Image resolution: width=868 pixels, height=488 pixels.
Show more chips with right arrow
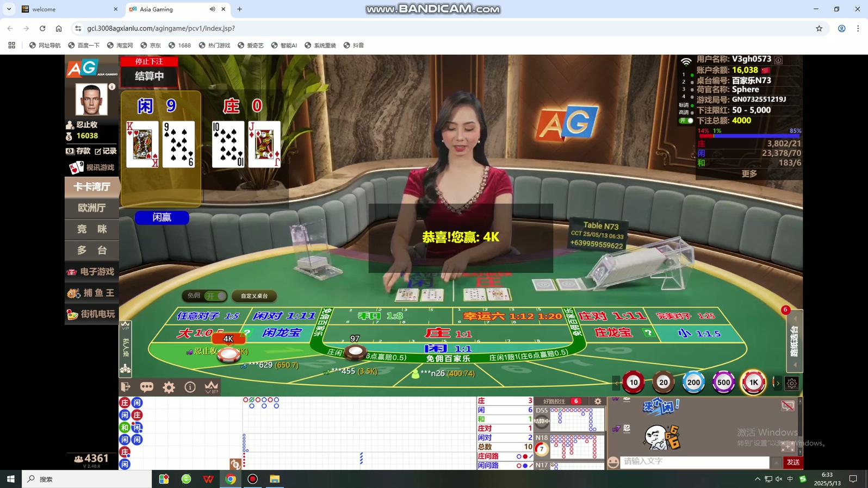(x=778, y=383)
